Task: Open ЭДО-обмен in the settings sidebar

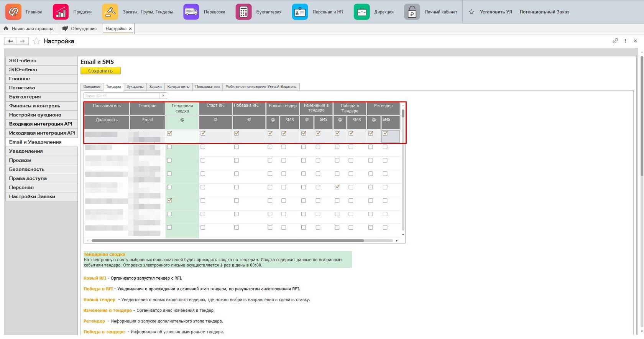Action: coord(41,70)
